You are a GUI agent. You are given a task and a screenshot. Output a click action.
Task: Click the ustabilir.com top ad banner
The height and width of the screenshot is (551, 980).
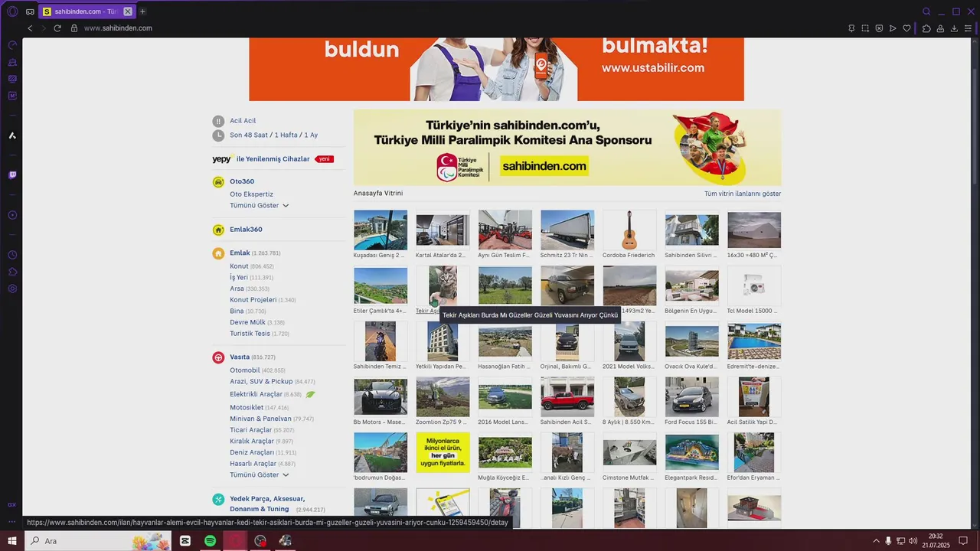[496, 69]
